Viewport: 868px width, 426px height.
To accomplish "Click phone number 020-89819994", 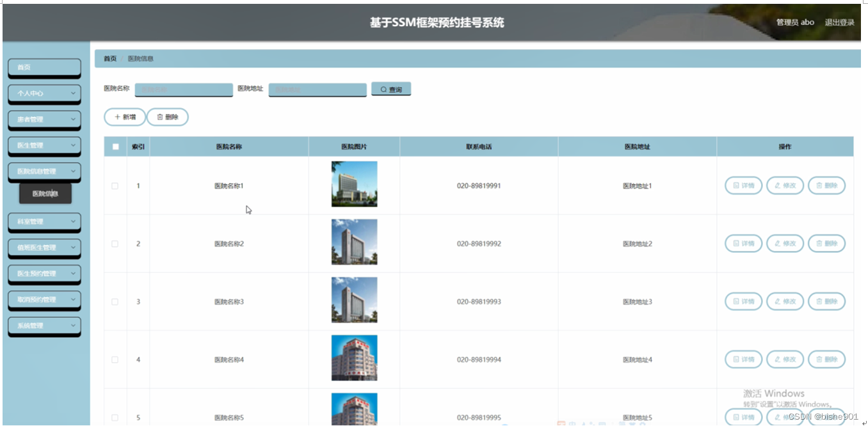I will pyautogui.click(x=479, y=359).
